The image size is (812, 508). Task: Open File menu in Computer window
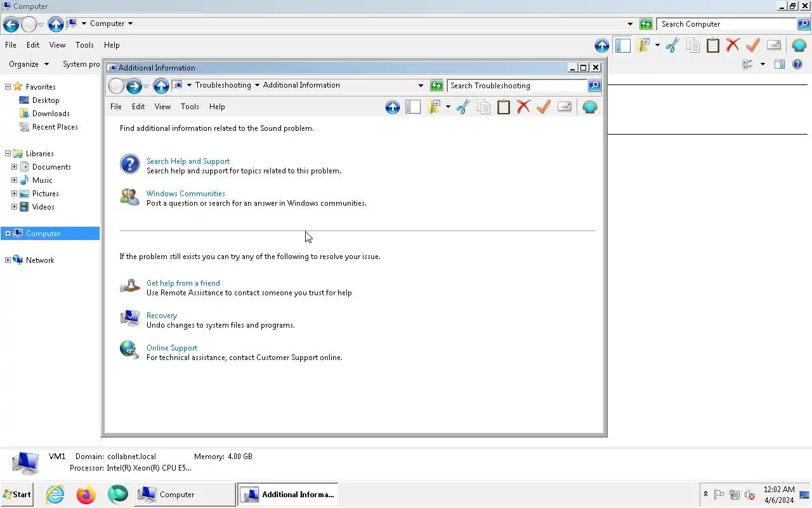pos(11,45)
